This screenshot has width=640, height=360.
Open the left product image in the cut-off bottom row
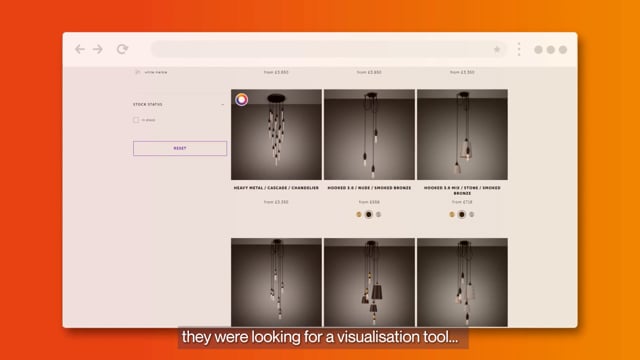tap(276, 282)
